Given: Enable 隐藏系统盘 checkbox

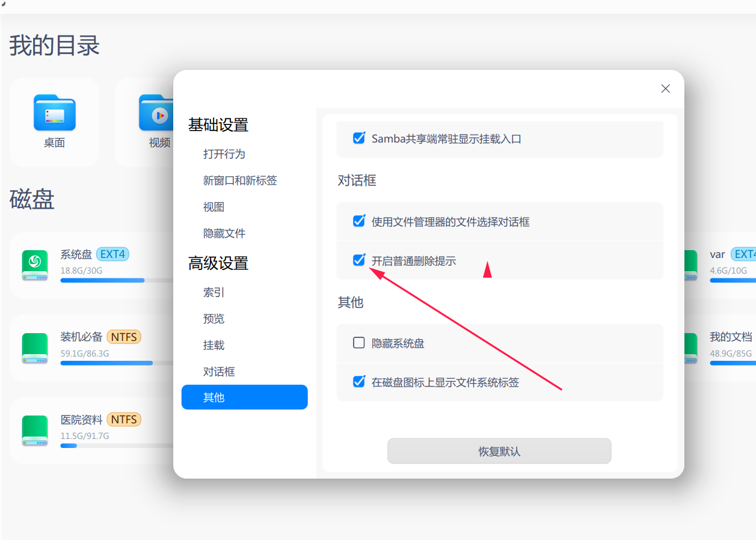Looking at the screenshot, I should (x=359, y=343).
